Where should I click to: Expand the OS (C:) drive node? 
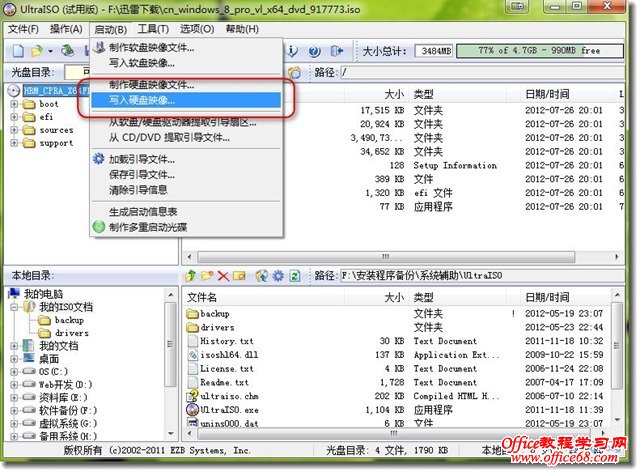click(14, 372)
